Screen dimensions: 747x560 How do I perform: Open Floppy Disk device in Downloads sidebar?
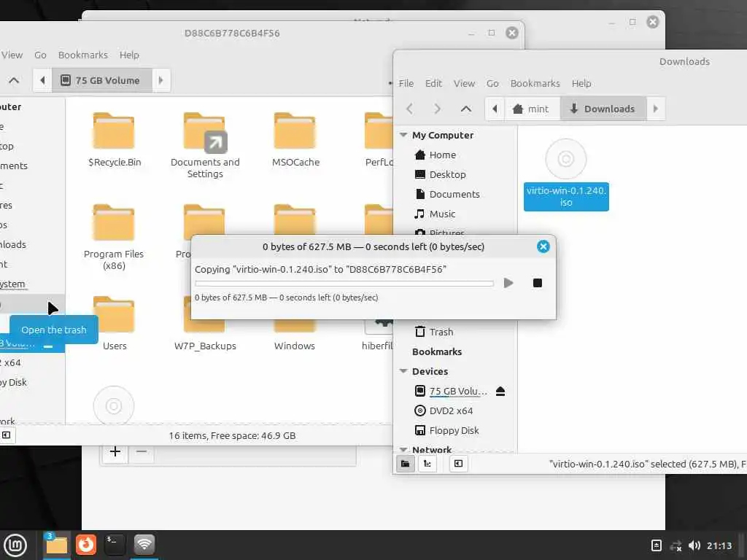[x=454, y=430]
